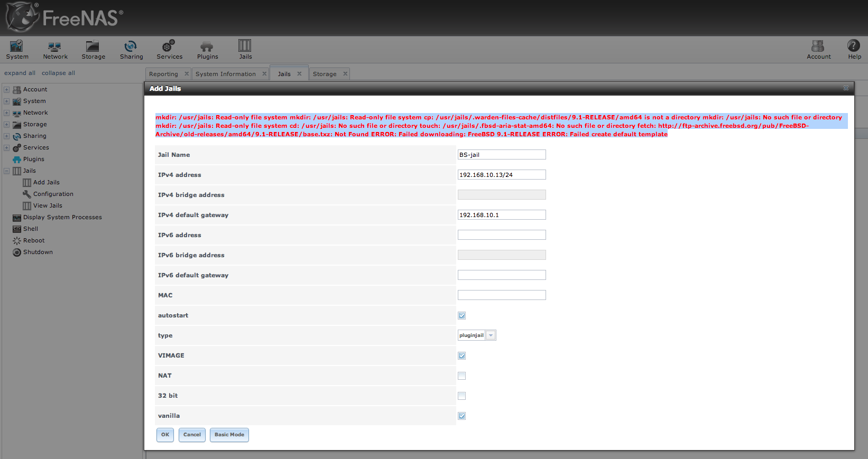868x459 pixels.
Task: Close the Storage tab
Action: (x=345, y=74)
